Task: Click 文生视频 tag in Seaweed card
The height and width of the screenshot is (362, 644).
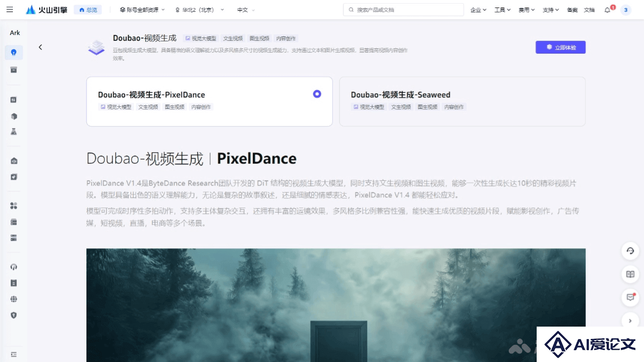Action: (401, 107)
